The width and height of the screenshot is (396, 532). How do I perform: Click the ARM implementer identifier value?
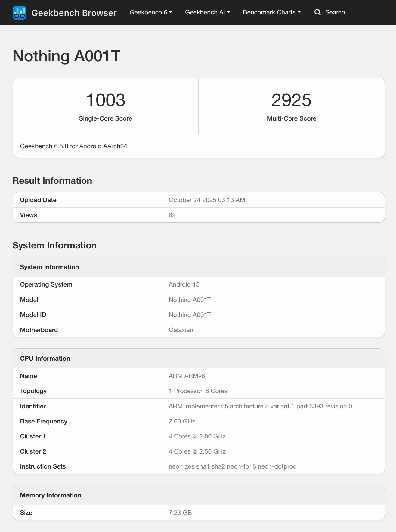pyautogui.click(x=260, y=406)
